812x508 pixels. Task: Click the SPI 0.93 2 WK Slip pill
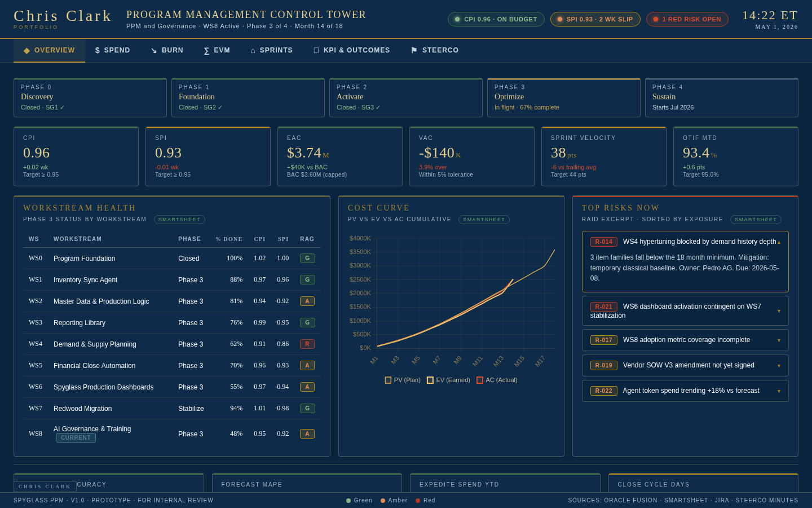tap(595, 19)
